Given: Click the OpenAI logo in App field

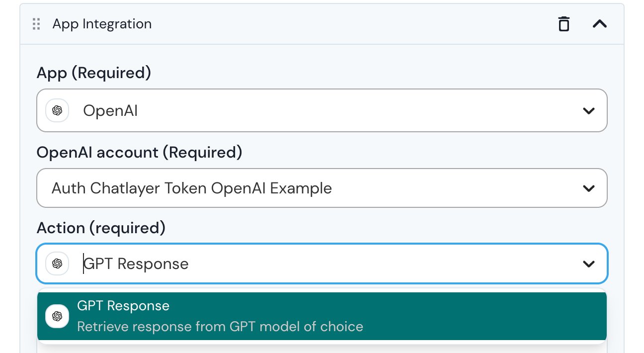Looking at the screenshot, I should pyautogui.click(x=57, y=110).
